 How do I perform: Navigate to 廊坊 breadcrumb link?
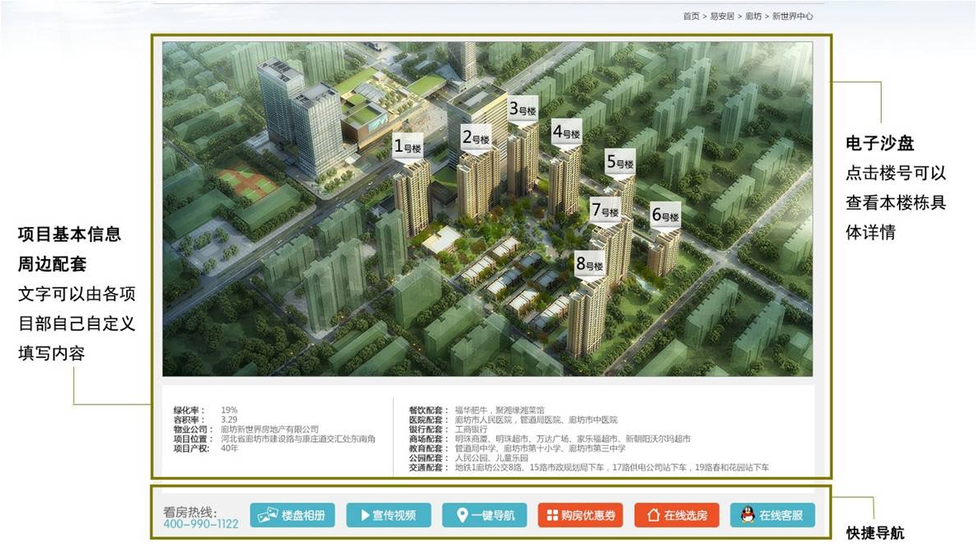click(753, 17)
